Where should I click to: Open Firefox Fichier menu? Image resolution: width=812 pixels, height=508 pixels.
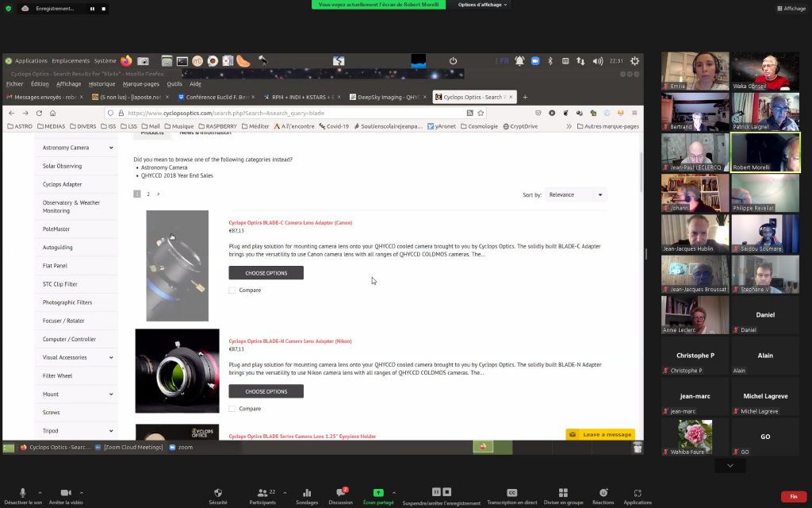tap(14, 84)
